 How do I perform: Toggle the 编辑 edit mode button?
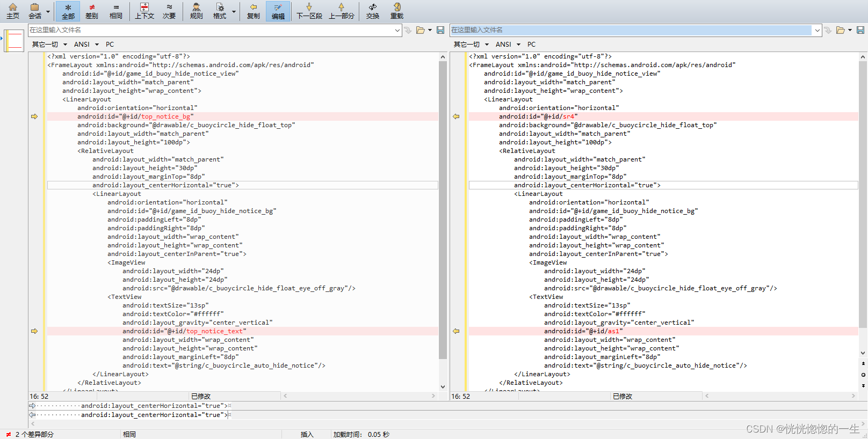click(278, 11)
